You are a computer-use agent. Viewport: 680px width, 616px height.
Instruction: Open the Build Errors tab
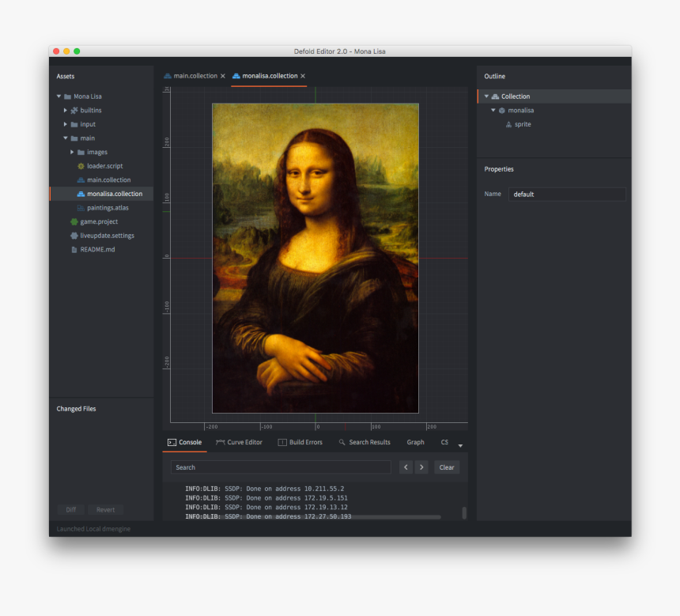(300, 443)
